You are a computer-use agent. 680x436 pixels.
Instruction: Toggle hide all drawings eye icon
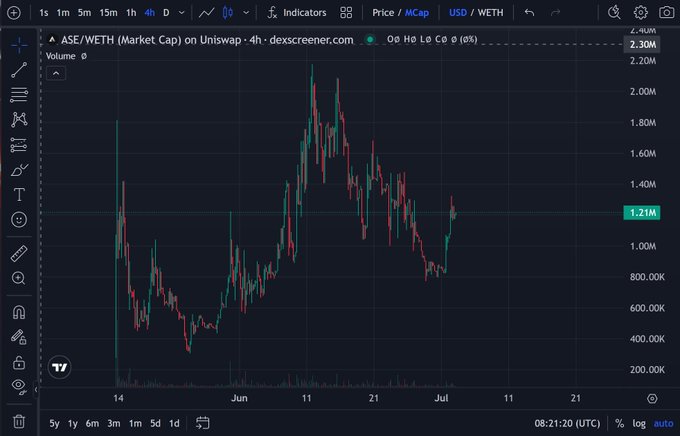tap(19, 386)
